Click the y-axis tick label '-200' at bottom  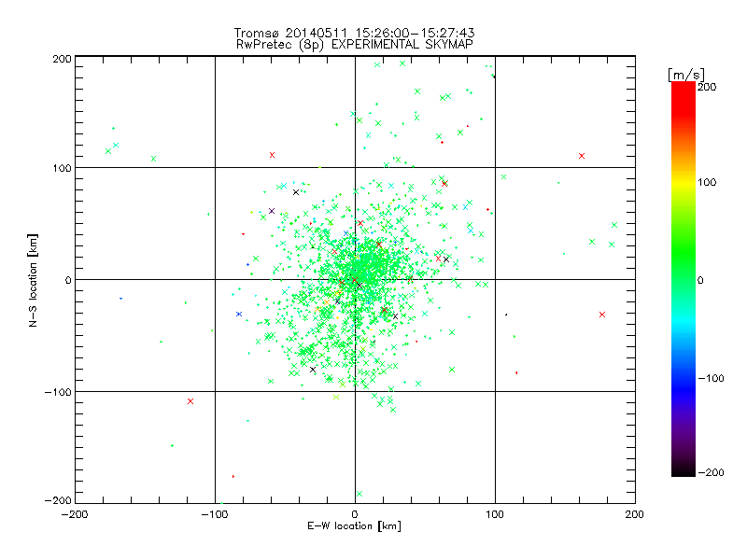tap(58, 500)
